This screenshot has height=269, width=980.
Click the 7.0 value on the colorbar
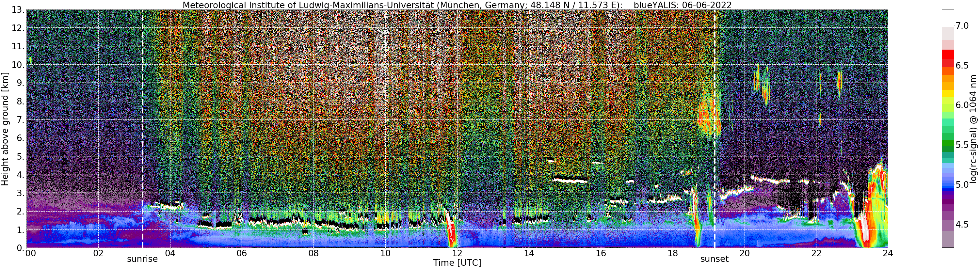[962, 25]
